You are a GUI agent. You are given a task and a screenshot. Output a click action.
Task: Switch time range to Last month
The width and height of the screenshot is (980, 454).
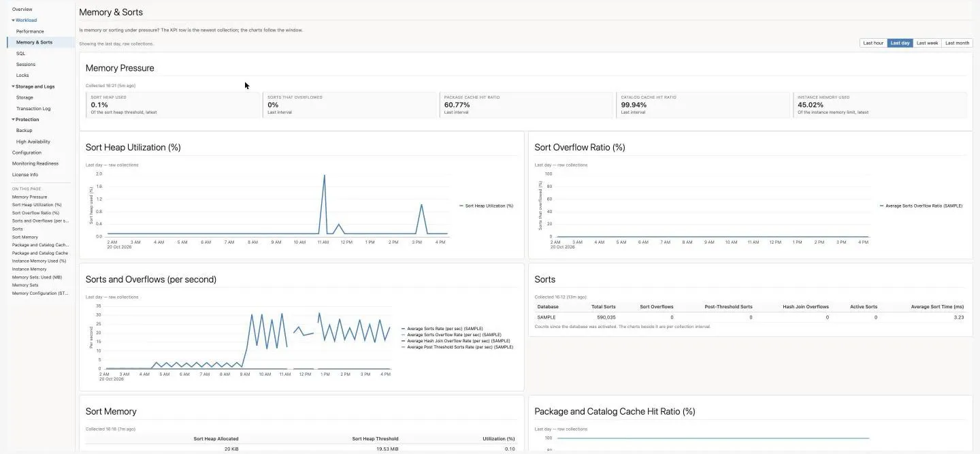[x=957, y=43]
